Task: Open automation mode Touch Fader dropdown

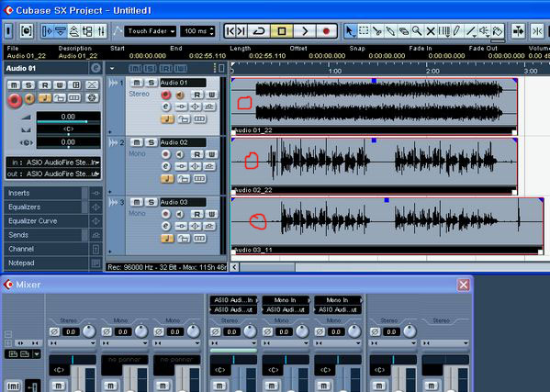Action: pyautogui.click(x=150, y=31)
